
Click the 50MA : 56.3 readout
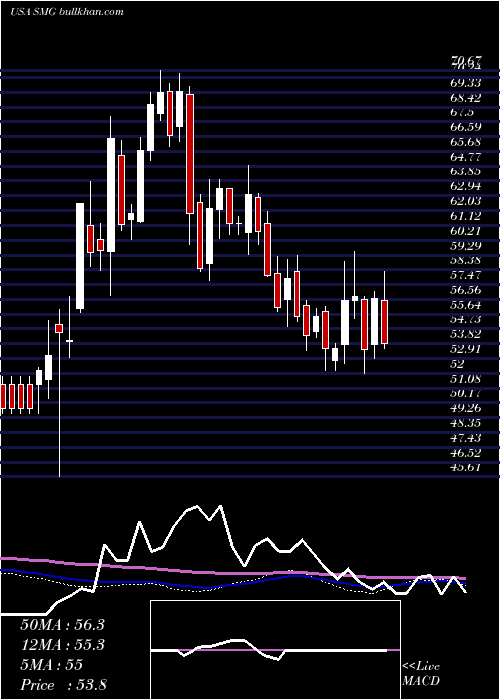tap(62, 625)
